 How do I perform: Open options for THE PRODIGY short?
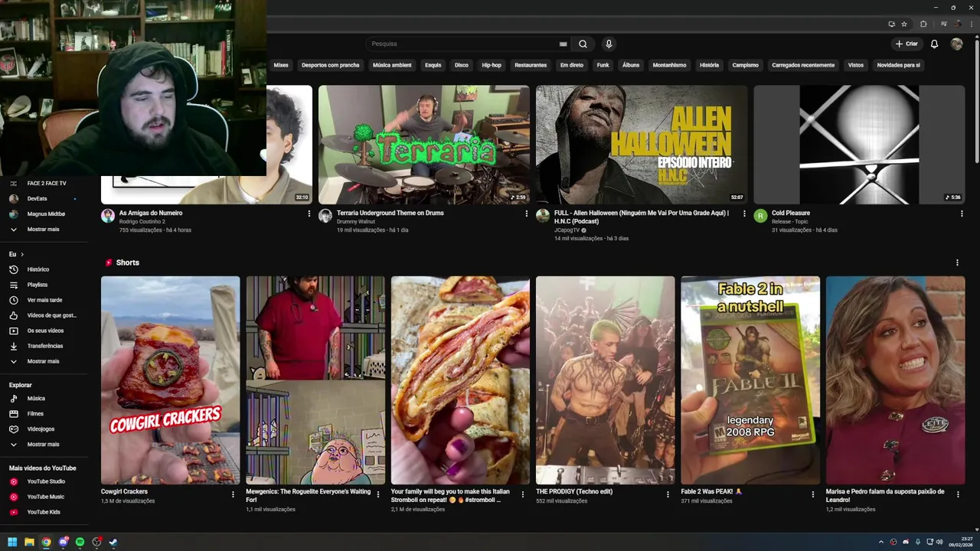pos(668,494)
